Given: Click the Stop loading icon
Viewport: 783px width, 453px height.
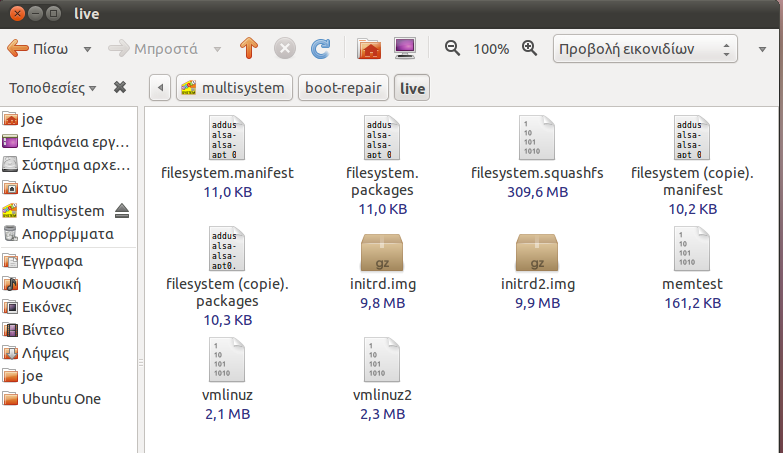Looking at the screenshot, I should coord(285,48).
